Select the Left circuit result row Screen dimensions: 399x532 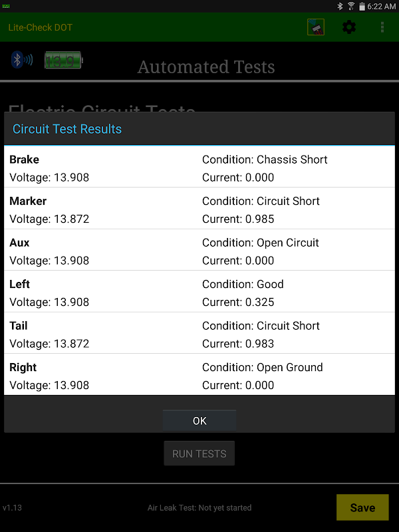199,293
